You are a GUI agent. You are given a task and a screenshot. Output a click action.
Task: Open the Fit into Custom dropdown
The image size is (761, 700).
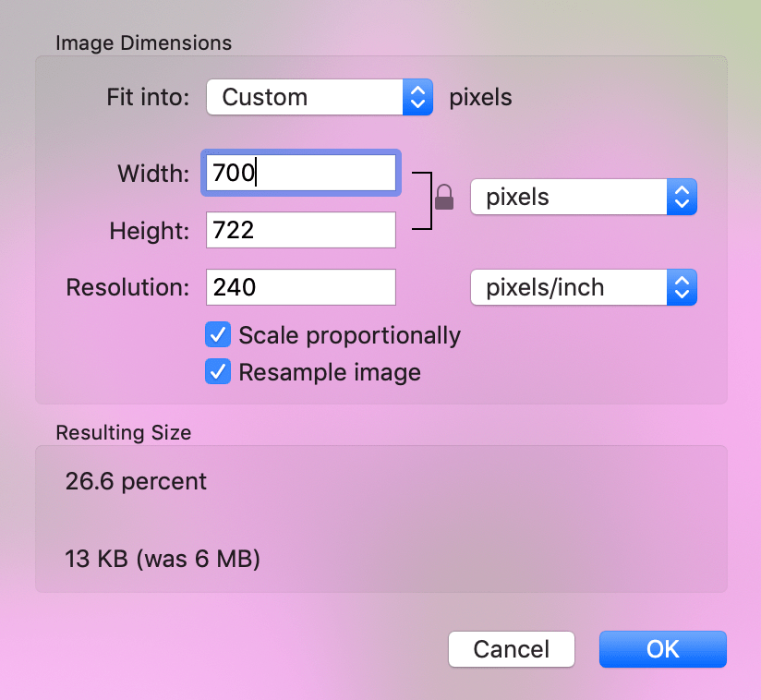(x=320, y=97)
